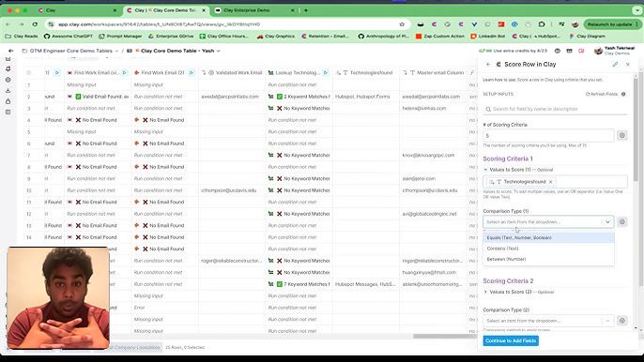
Task: Open Master email Column header
Action: (434, 72)
